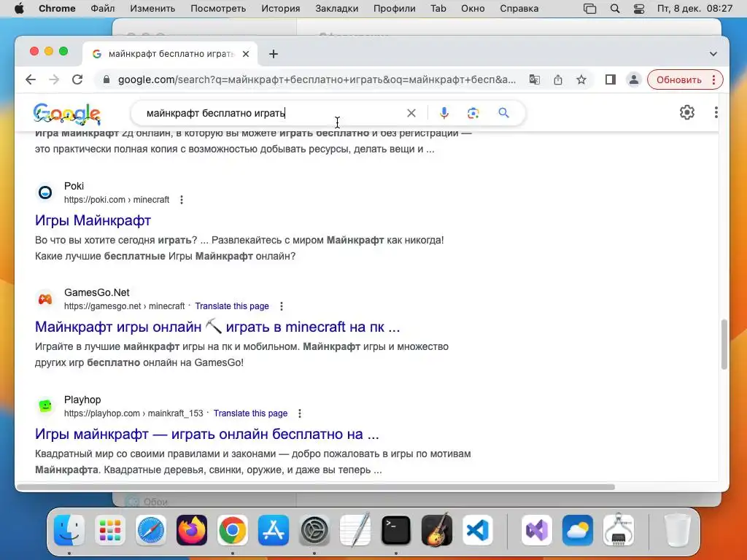Open the Weather app in the Dock
This screenshot has width=747, height=560.
(578, 530)
